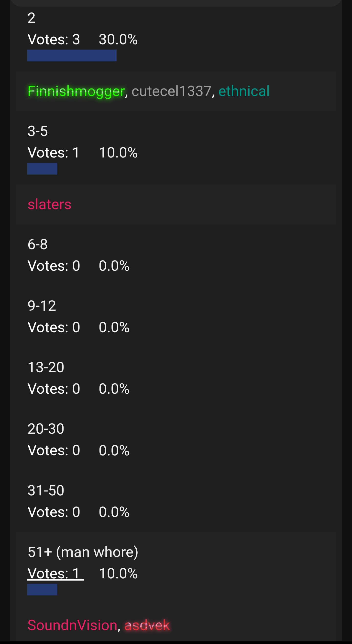Viewport: 352px width, 644px height.
Task: Open Finnishmogger's user profile
Action: pyautogui.click(x=76, y=91)
